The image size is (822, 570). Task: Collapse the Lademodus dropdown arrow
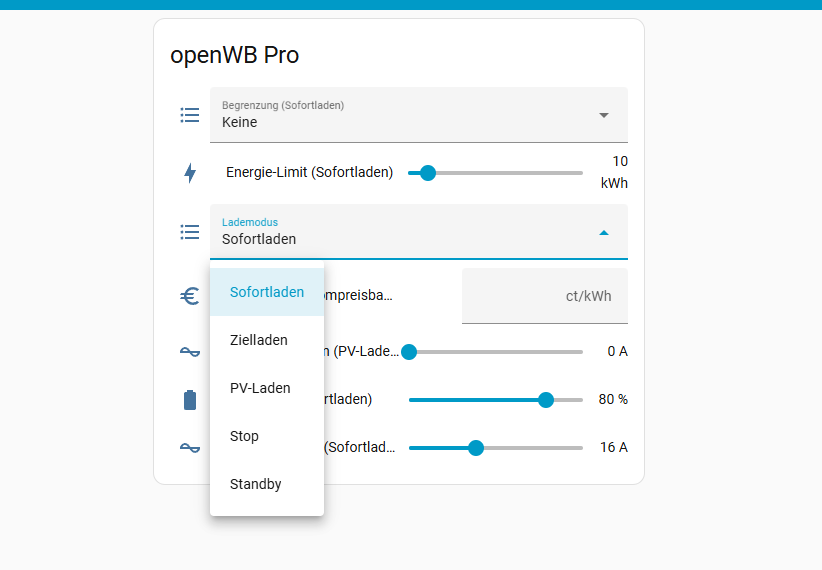click(x=604, y=232)
